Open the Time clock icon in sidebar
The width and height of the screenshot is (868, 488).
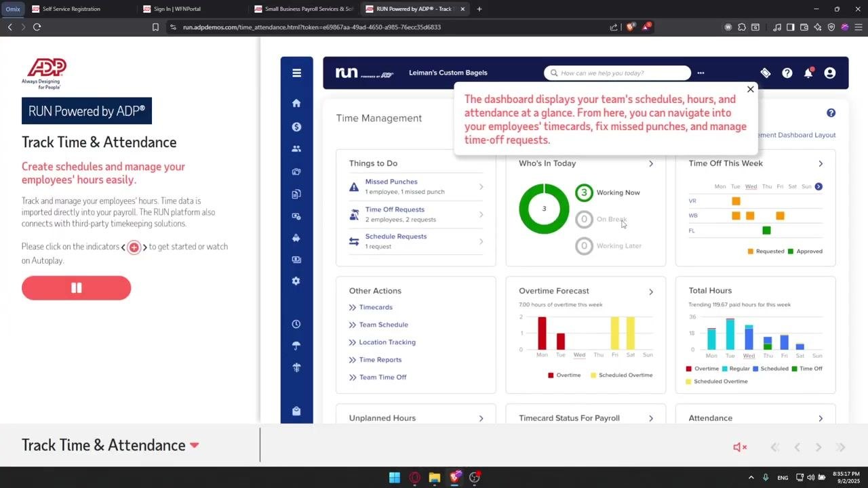coord(296,324)
